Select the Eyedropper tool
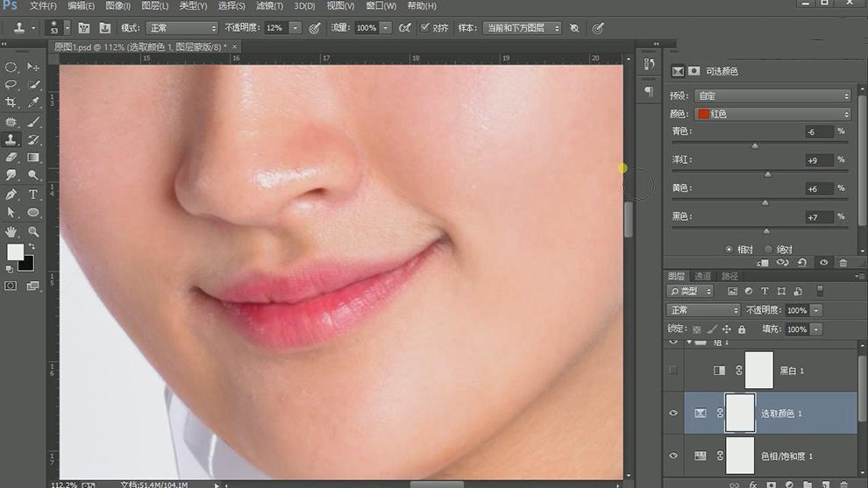 (33, 103)
